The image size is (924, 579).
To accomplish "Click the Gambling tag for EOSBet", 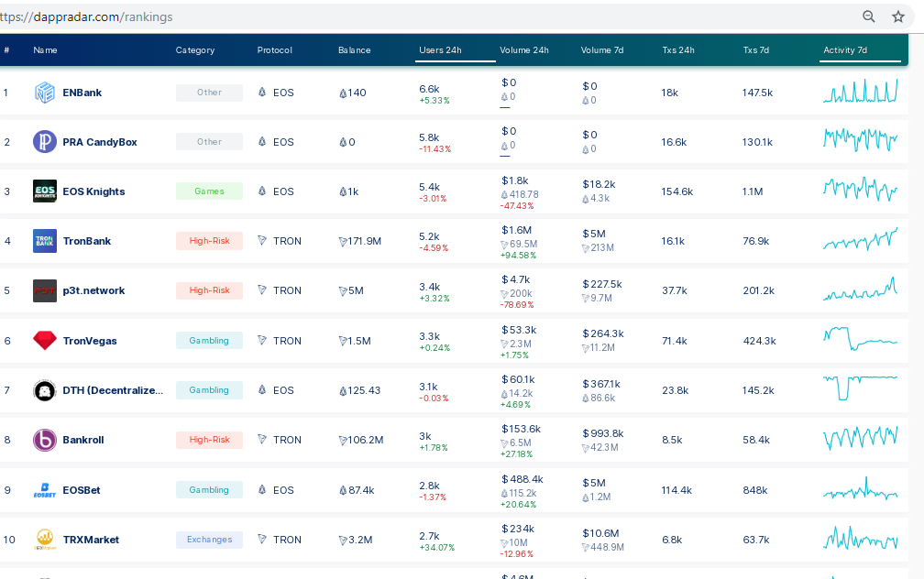I will pyautogui.click(x=209, y=489).
